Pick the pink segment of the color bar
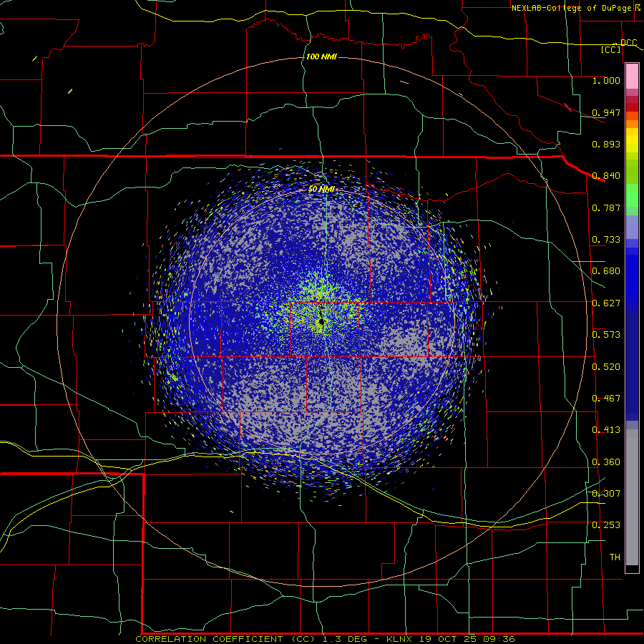The image size is (644, 644). click(x=632, y=77)
